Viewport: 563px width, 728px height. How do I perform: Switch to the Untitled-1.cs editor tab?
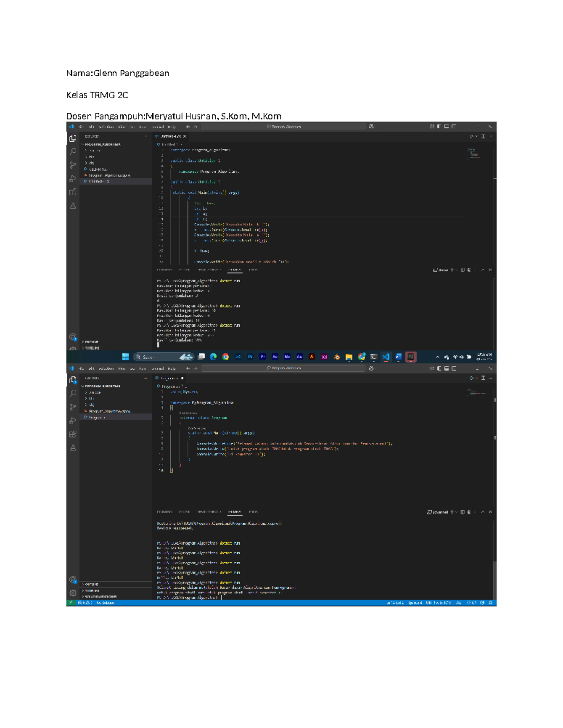171,136
